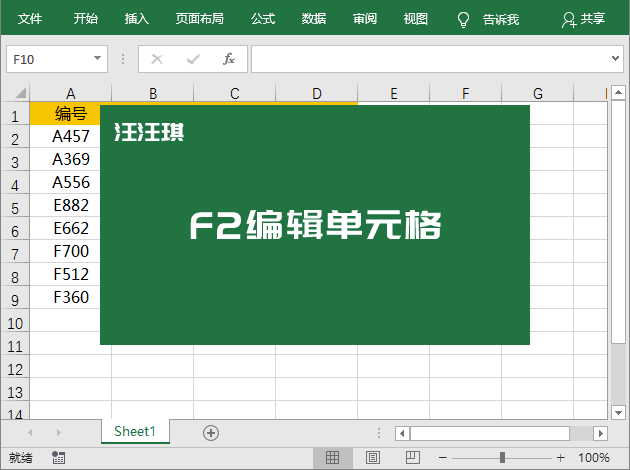Select row 10 header
Viewport: 630px width, 470px height.
(15, 321)
